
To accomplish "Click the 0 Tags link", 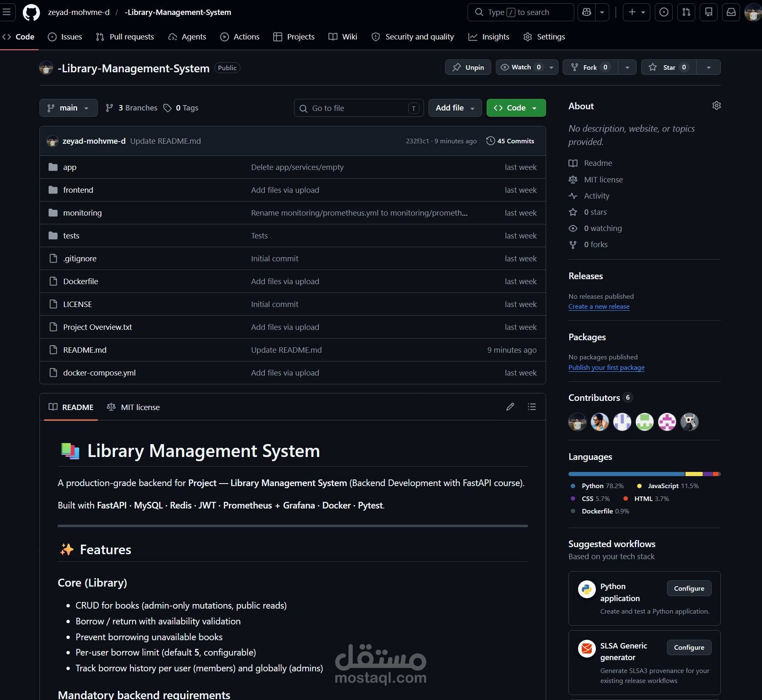I will pyautogui.click(x=181, y=108).
